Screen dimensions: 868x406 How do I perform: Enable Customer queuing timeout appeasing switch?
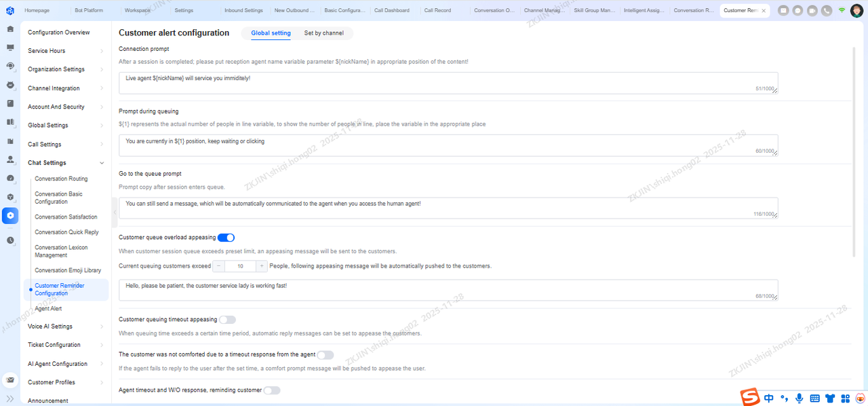(x=227, y=320)
